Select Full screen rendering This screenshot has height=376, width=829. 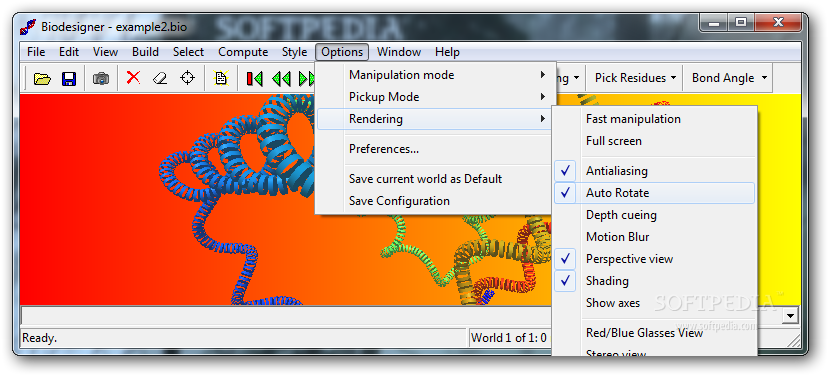(655, 141)
